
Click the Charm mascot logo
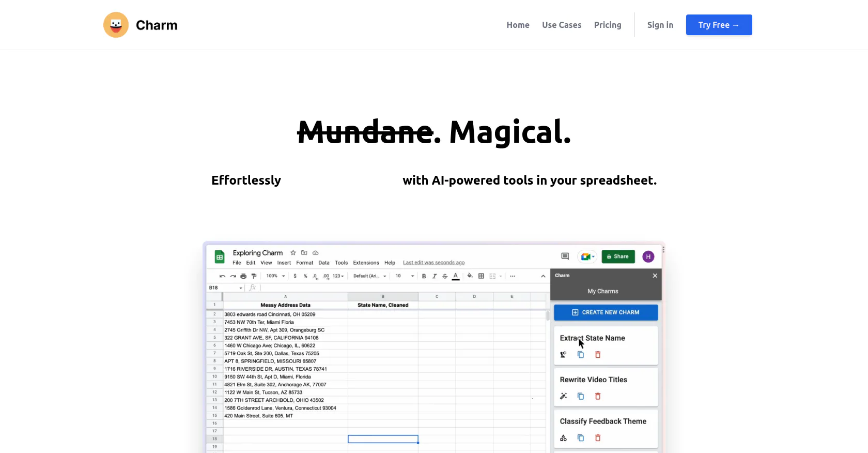pyautogui.click(x=116, y=25)
